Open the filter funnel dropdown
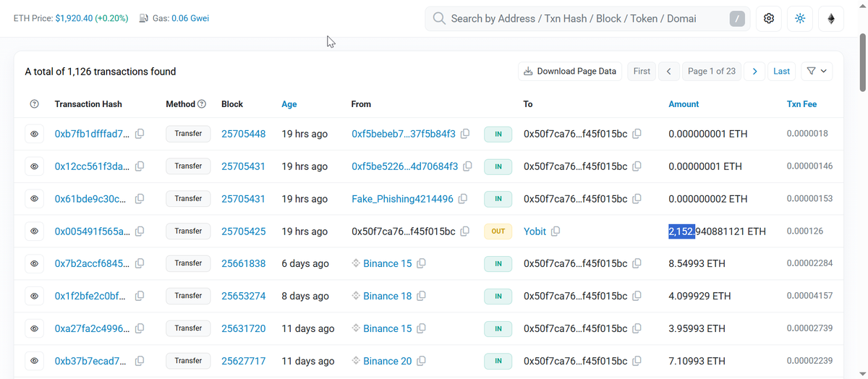This screenshot has height=379, width=868. pos(816,71)
